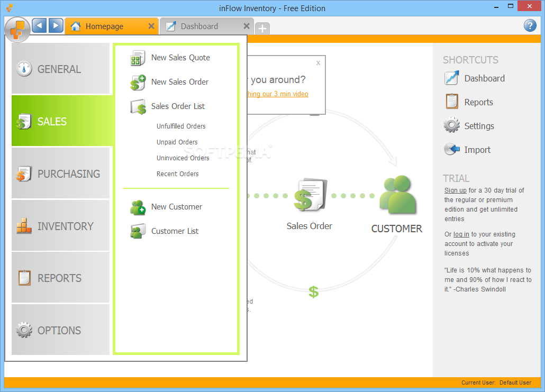Choose New Sales Order label

point(180,82)
